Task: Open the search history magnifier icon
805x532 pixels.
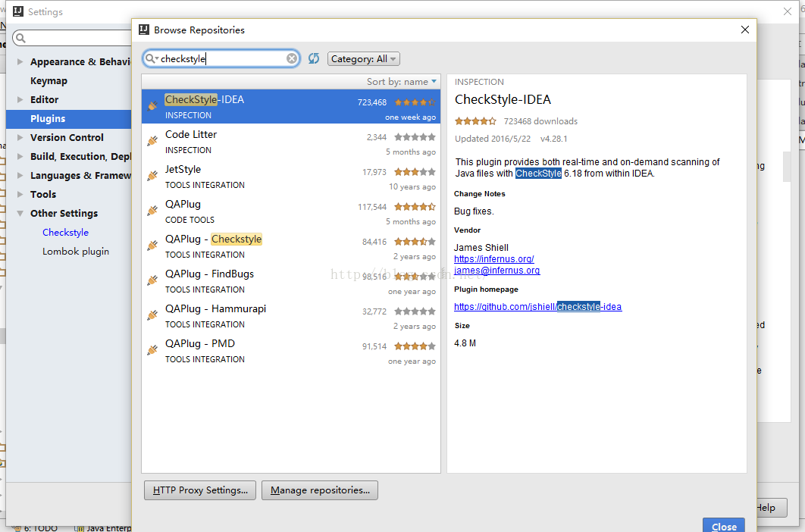Action: pos(151,58)
